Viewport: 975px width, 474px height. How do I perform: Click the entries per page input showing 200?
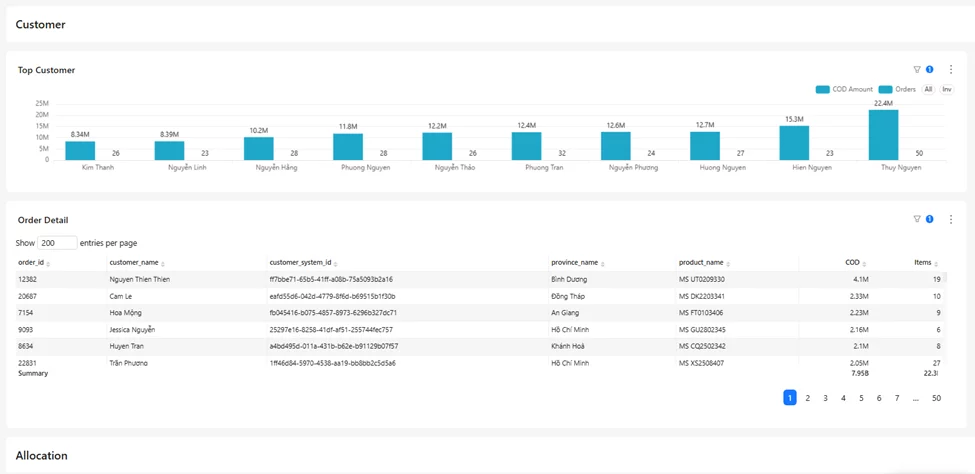57,243
